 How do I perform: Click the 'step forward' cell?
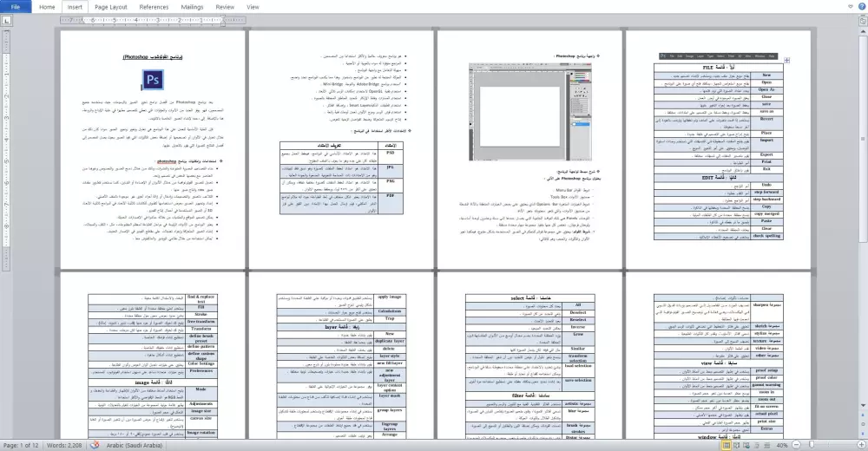pyautogui.click(x=766, y=192)
